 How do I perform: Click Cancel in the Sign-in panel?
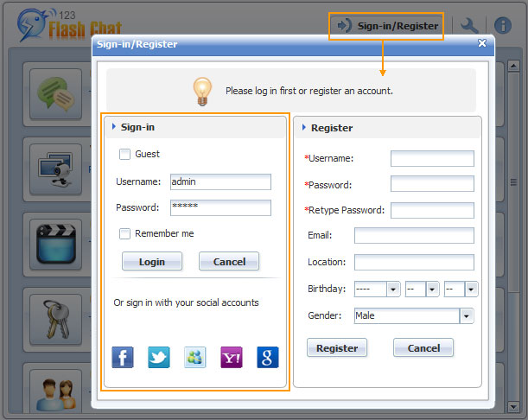(x=229, y=261)
